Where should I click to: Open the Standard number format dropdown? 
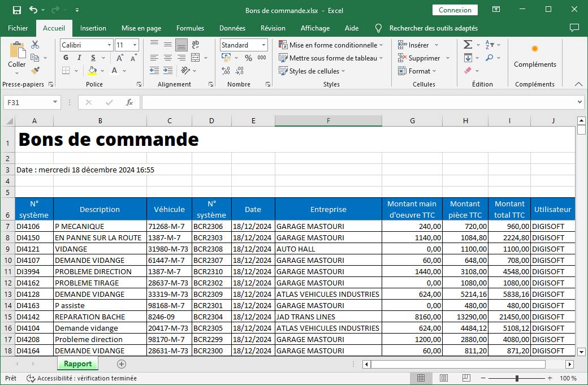(263, 45)
